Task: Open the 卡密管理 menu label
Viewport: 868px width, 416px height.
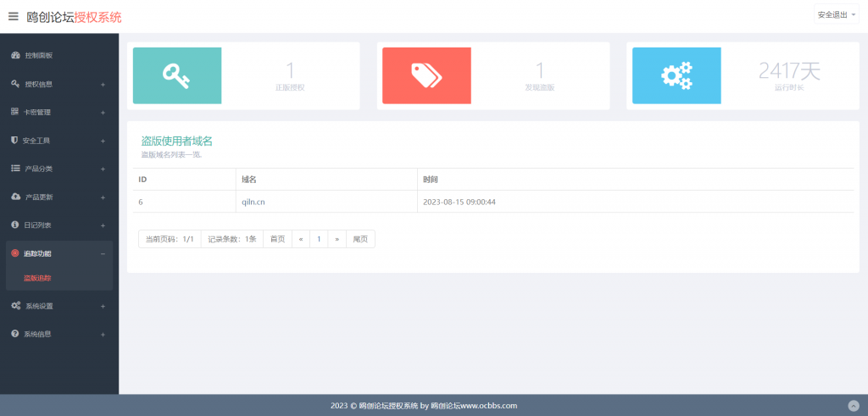Action: coord(36,113)
